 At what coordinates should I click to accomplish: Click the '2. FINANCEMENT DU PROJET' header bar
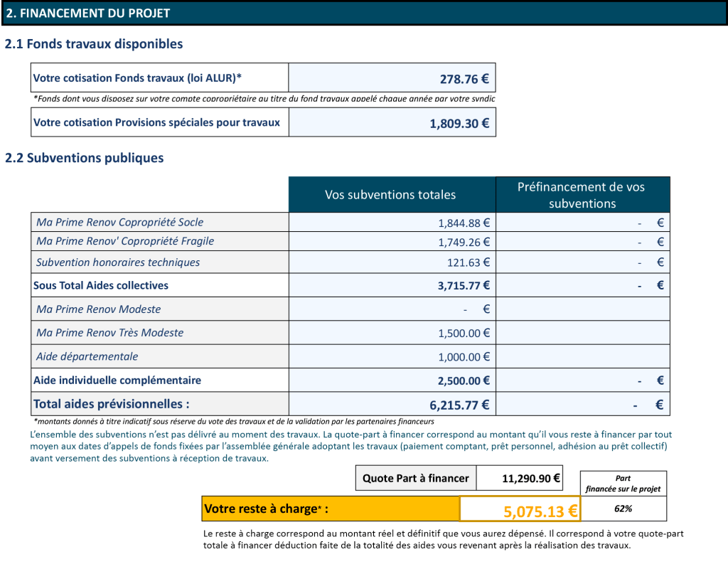pyautogui.click(x=363, y=13)
